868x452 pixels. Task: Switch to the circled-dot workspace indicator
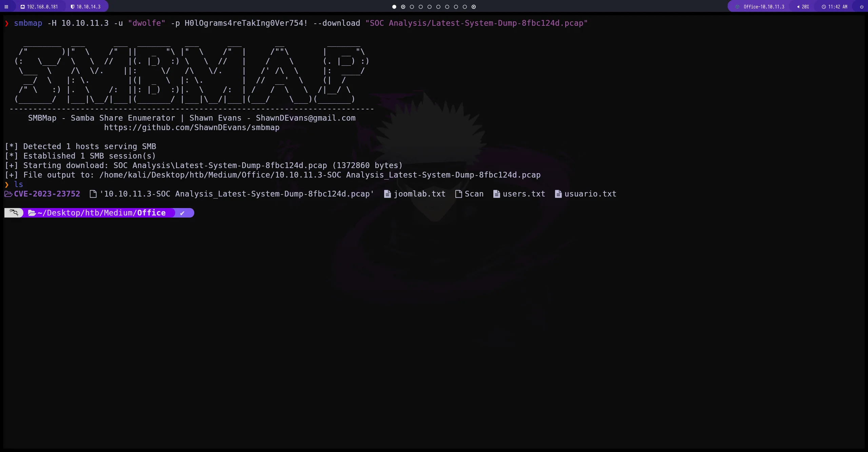pos(403,6)
